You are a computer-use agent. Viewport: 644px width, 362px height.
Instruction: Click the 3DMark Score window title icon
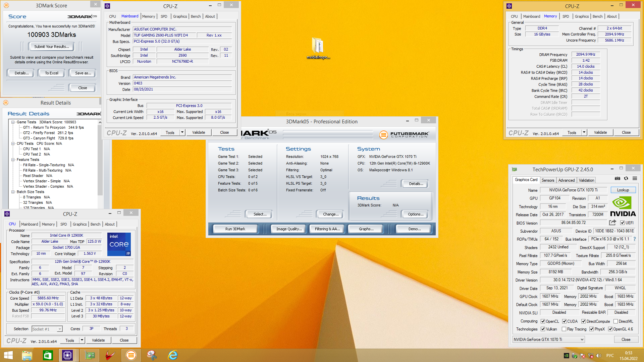tap(6, 5)
